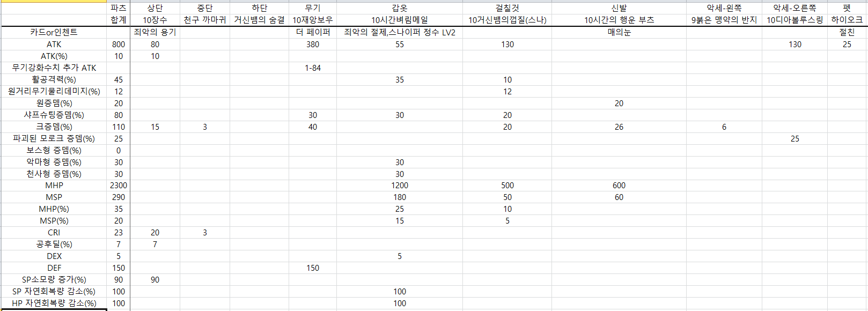Select the 죄악의 용기 card cell
Image resolution: width=868 pixels, height=311 pixels.
155,32
